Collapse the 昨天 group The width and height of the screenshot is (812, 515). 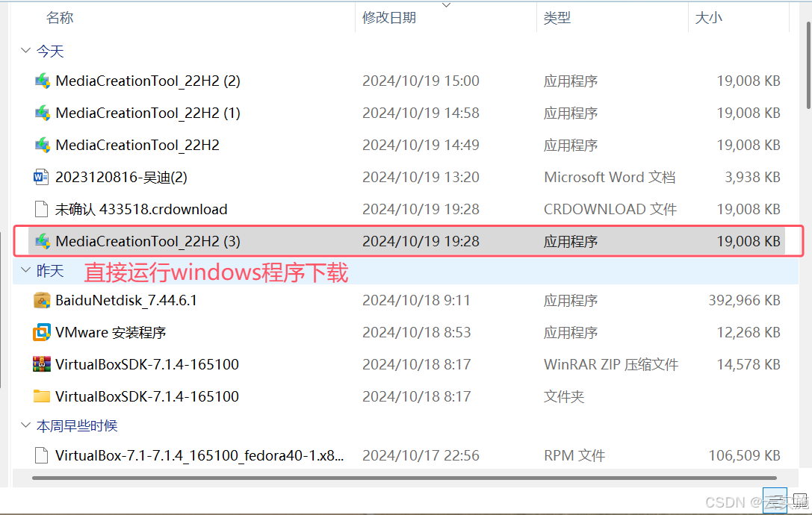coord(25,270)
